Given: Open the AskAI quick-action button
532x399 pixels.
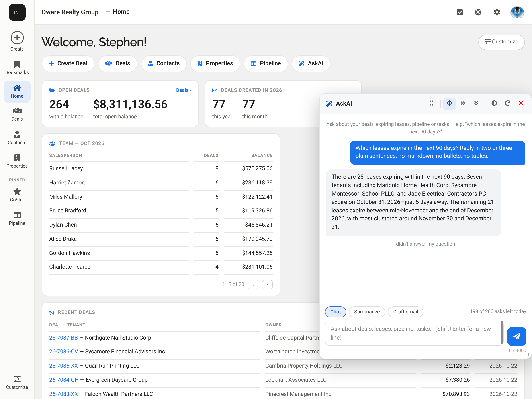Looking at the screenshot, I should [311, 63].
